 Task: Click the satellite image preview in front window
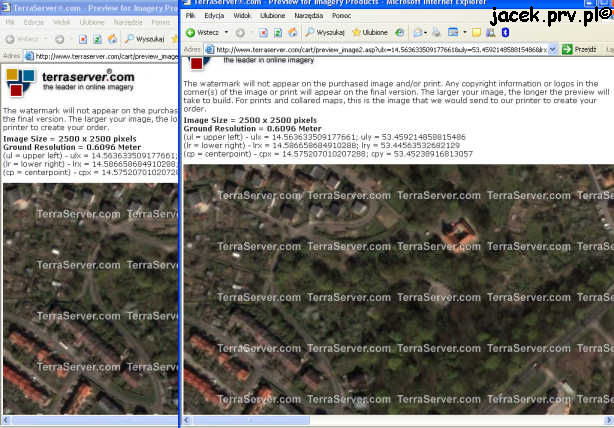click(x=398, y=289)
